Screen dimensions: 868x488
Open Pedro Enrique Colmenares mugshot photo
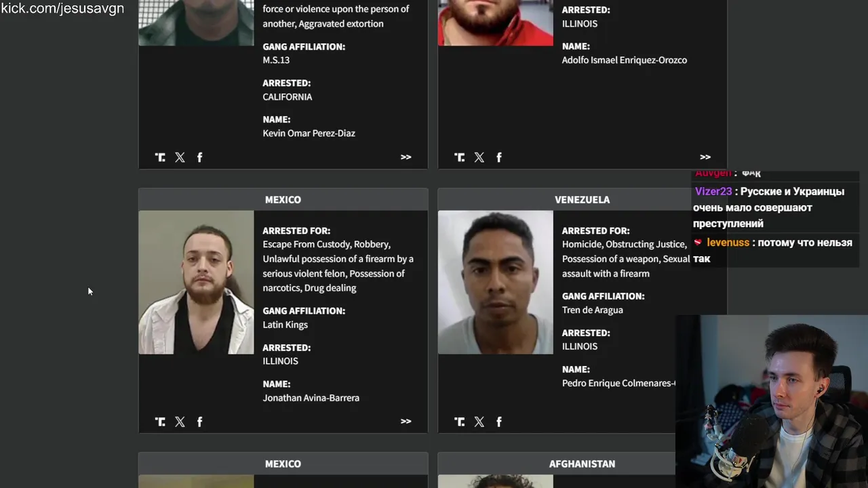click(495, 282)
